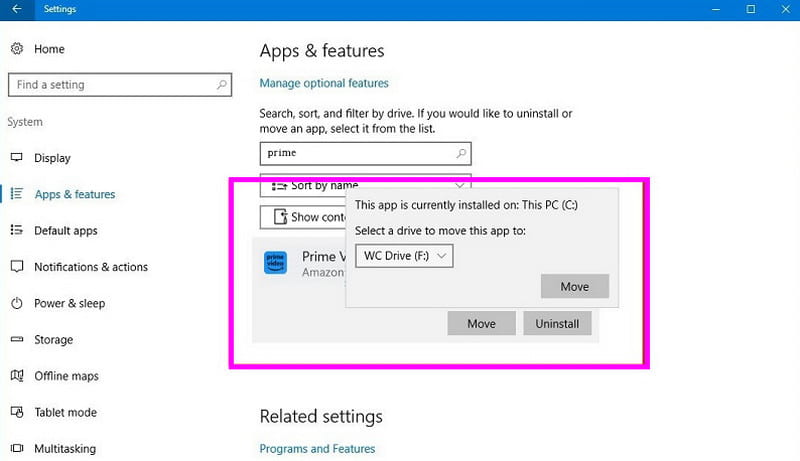800x461 pixels.
Task: Click the Power & sleep icon
Action: pyautogui.click(x=17, y=303)
